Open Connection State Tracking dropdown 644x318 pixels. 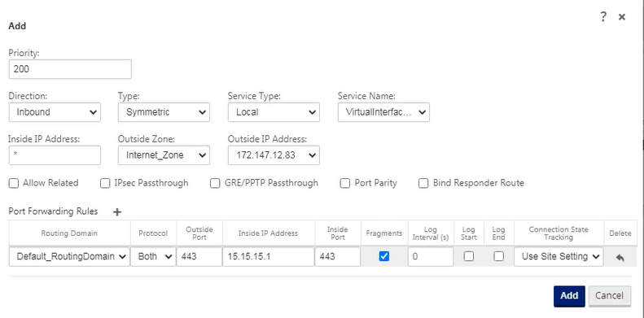(x=559, y=256)
